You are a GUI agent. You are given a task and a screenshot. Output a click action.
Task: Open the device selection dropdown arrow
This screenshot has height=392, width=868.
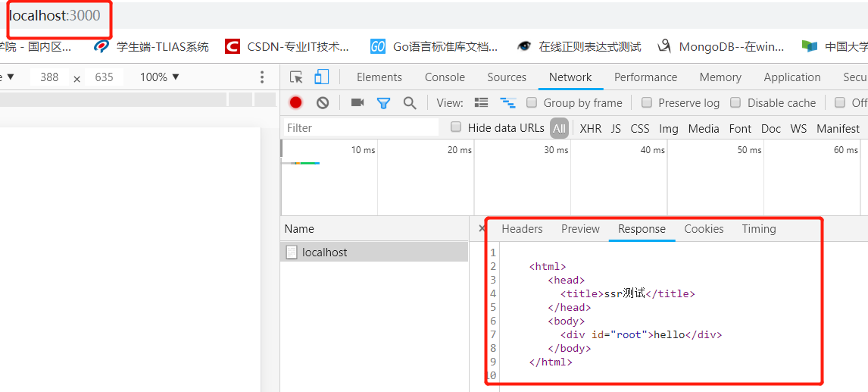click(x=10, y=77)
